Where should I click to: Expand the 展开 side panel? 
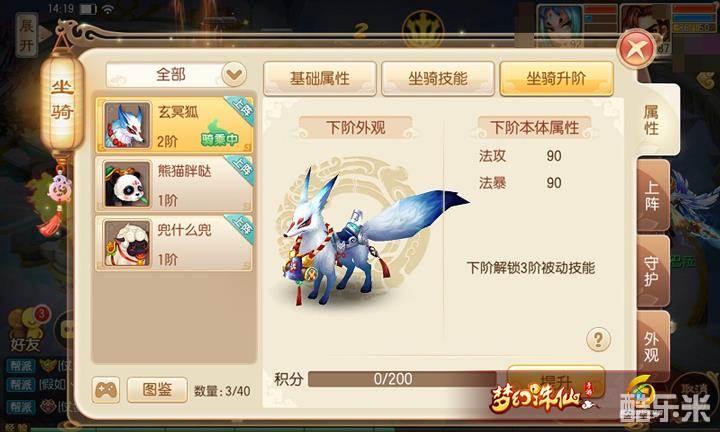click(x=27, y=35)
